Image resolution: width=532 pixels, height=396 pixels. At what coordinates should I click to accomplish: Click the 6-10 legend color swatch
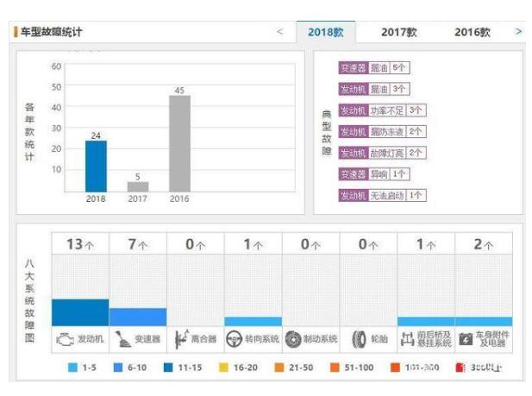(x=118, y=368)
